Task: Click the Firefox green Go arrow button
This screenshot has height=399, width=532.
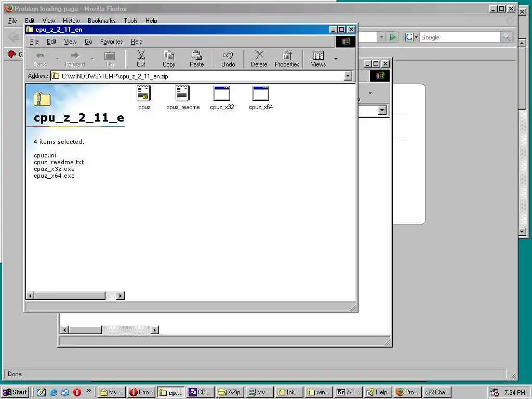Action: tap(393, 37)
